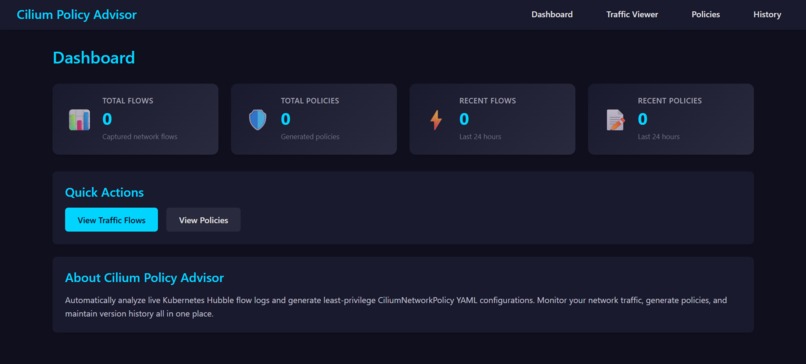Click 'Last 24 hours' under Recent Policies

[x=658, y=137]
